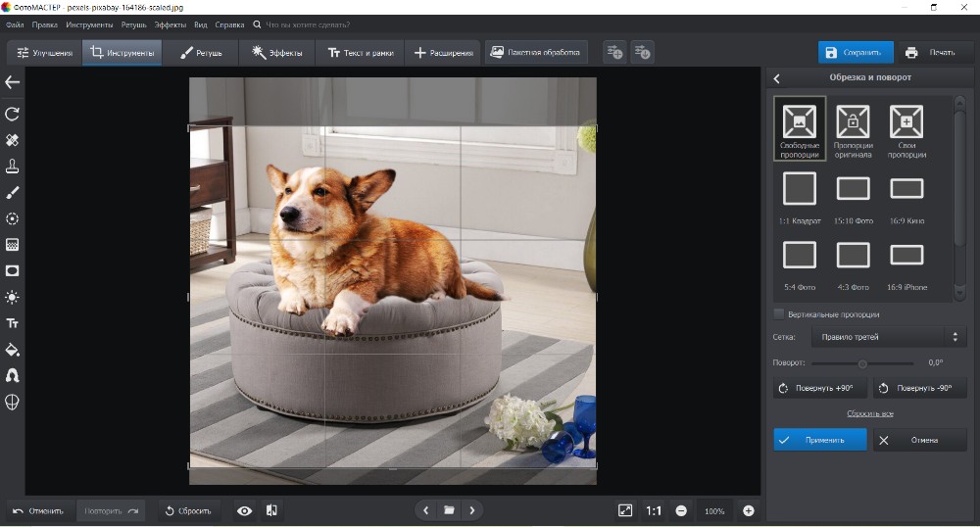Open the Сетка dropdown Правило третей
The width and height of the screenshot is (980, 527).
pyautogui.click(x=888, y=337)
